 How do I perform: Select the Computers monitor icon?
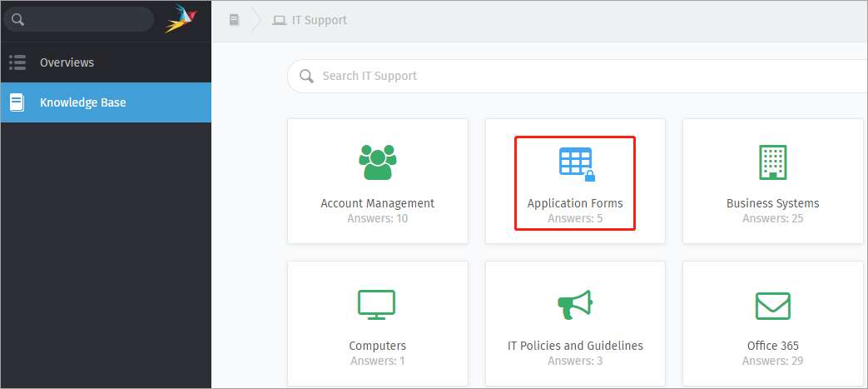pyautogui.click(x=376, y=304)
